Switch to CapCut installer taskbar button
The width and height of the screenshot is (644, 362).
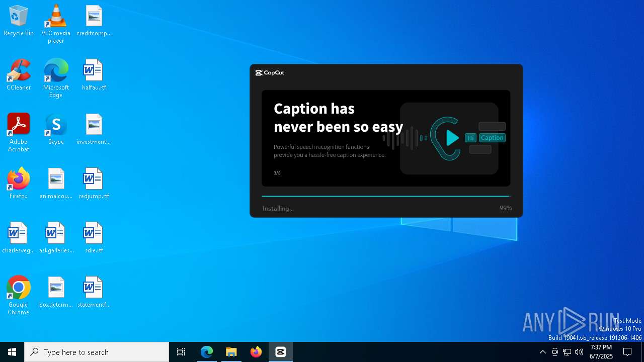(281, 352)
